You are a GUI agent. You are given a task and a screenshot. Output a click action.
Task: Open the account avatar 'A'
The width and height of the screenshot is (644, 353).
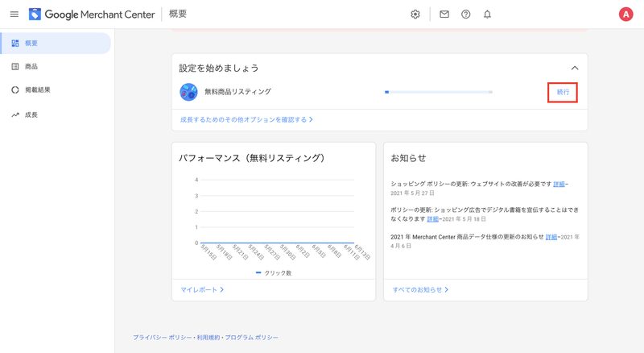pos(626,15)
